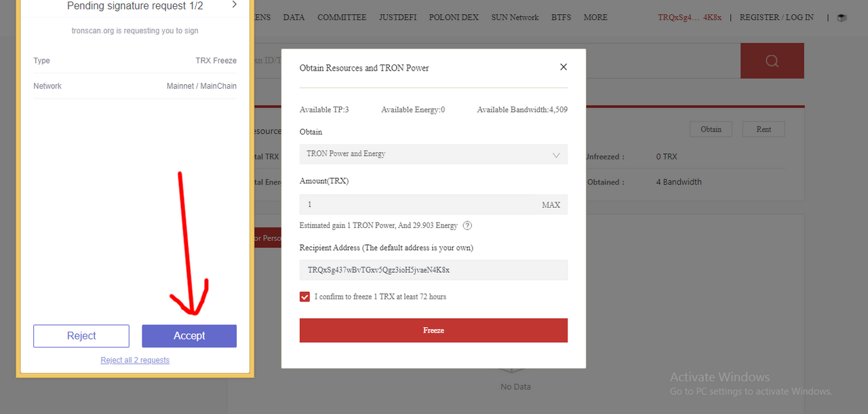
Task: Show the estimated gain help question icon
Action: click(467, 225)
